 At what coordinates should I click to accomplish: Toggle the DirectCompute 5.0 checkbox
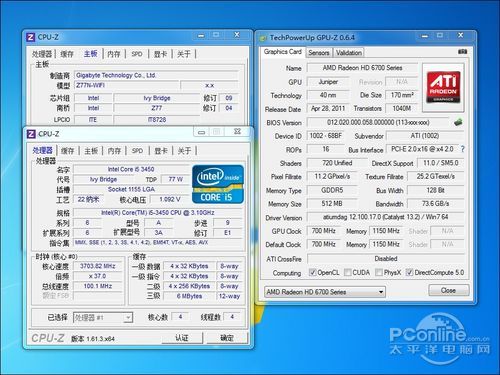pos(409,272)
